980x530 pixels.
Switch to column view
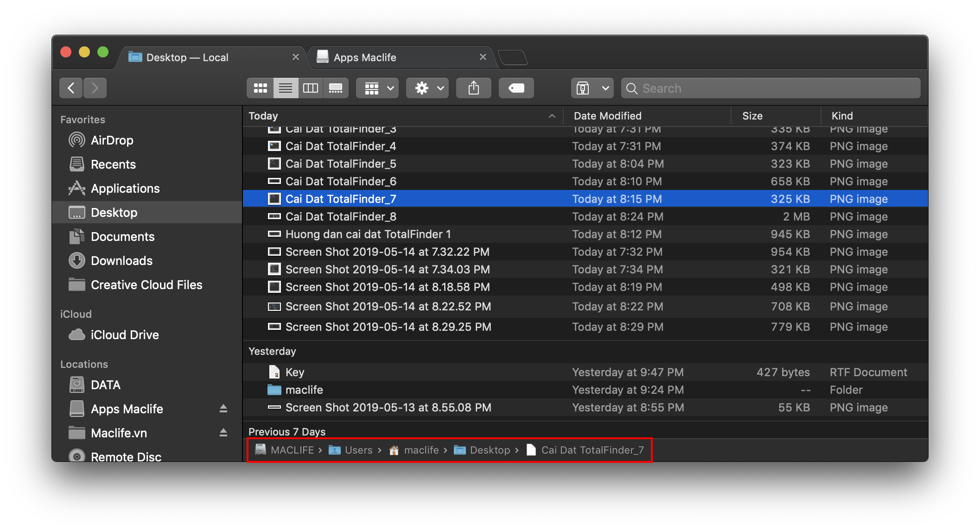(x=310, y=88)
